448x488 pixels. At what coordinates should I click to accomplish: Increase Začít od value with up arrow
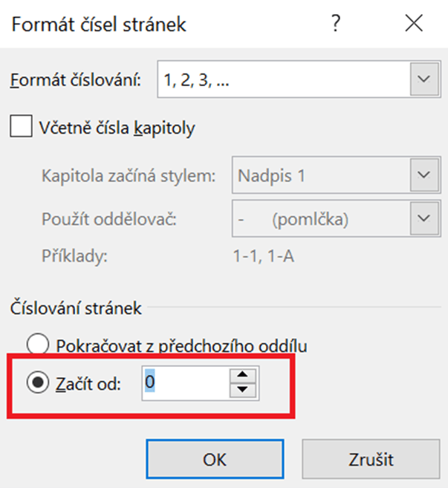pos(241,375)
